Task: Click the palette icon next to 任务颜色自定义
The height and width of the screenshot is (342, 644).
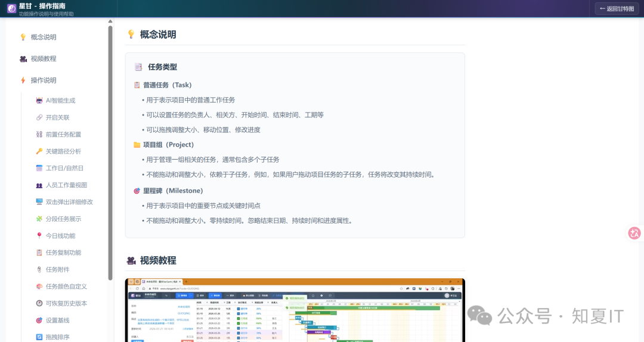Action: (x=39, y=287)
